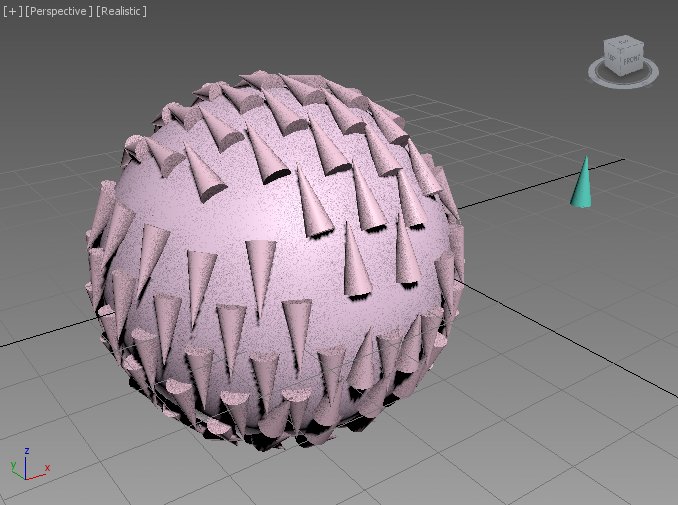
Task: Open the [+] viewport general menu
Action: pyautogui.click(x=12, y=11)
